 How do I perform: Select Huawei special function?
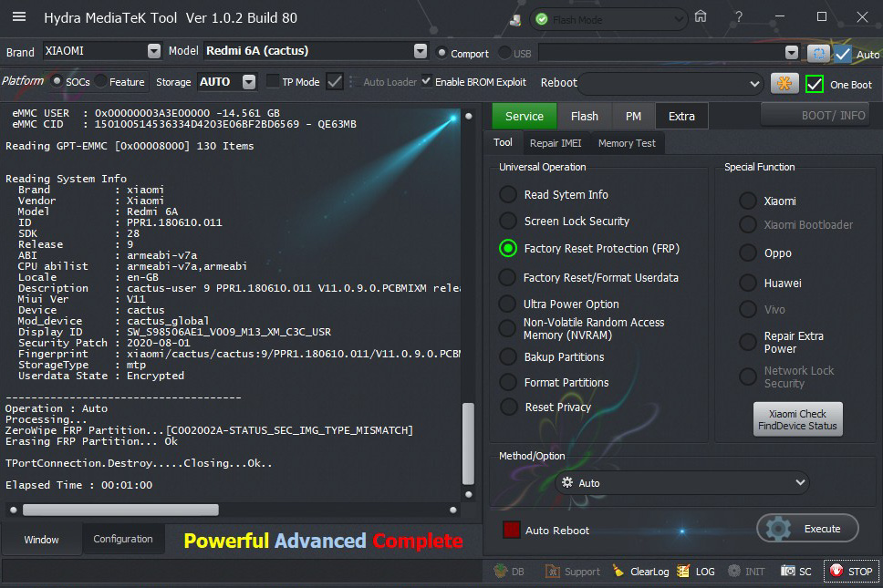click(x=748, y=283)
